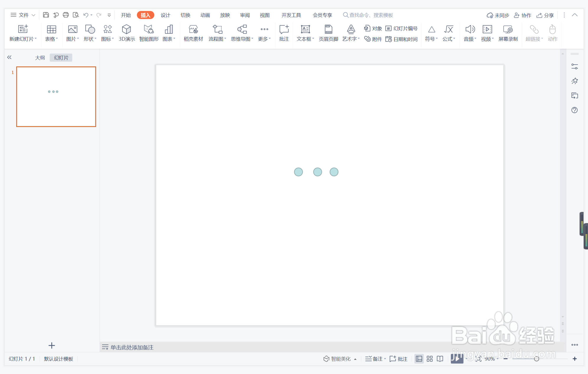Expand the 形状 shapes dropdown
Image resolution: width=588 pixels, height=374 pixels.
tap(90, 39)
